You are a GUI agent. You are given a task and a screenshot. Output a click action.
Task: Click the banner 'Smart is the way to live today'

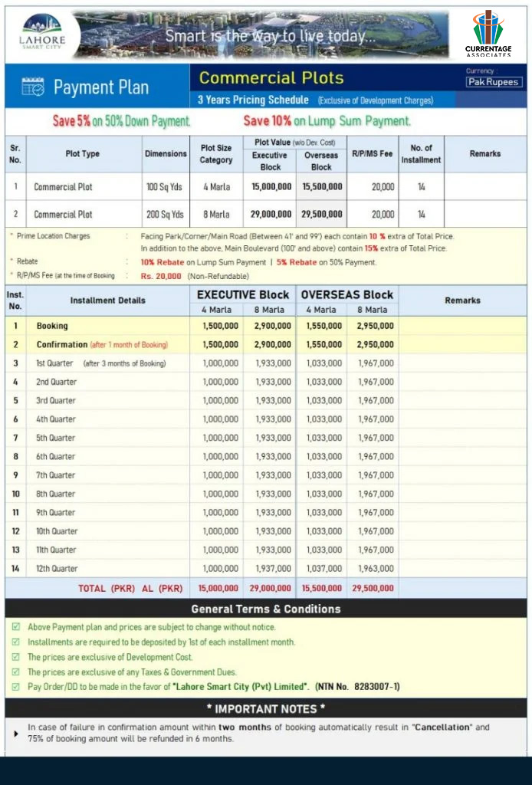click(x=271, y=36)
